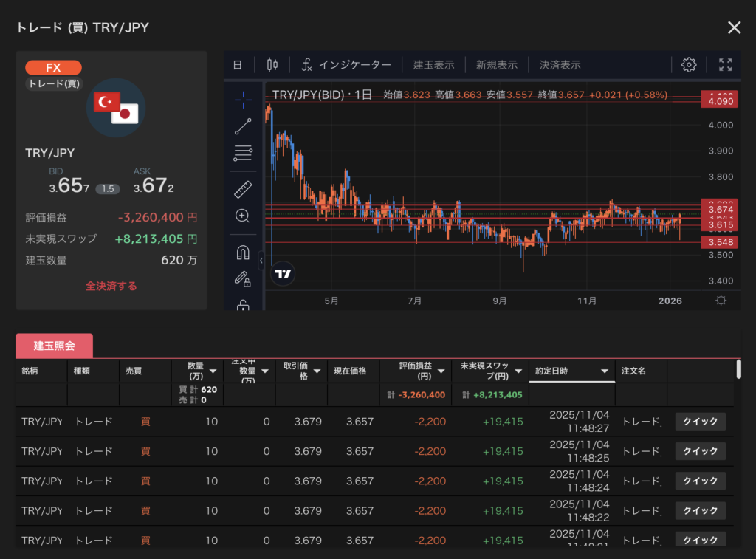Screen dimensions: 756x559
Task: Select the crosshair cursor tool
Action: pyautogui.click(x=243, y=100)
